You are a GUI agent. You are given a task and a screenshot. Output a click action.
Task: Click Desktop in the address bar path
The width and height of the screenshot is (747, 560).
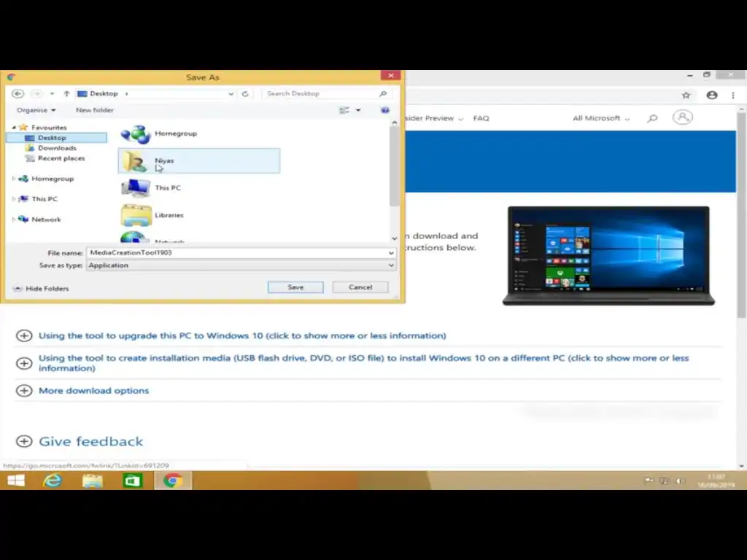(104, 94)
